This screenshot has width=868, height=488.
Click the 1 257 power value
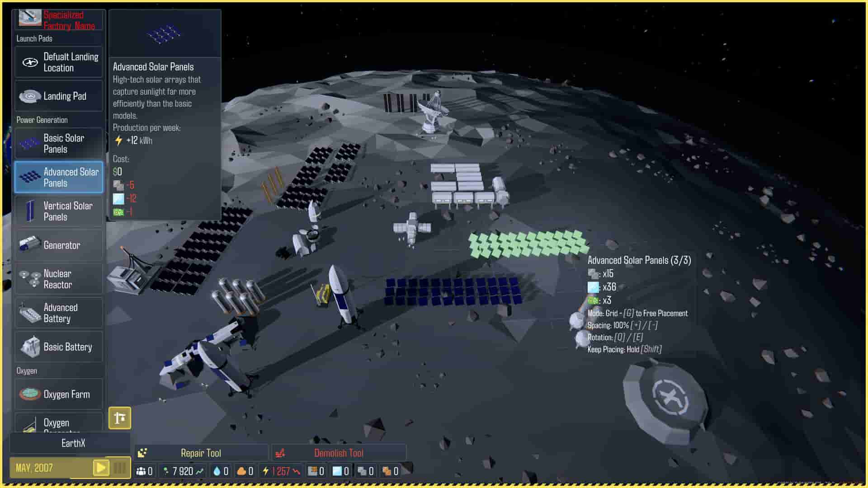tap(281, 471)
